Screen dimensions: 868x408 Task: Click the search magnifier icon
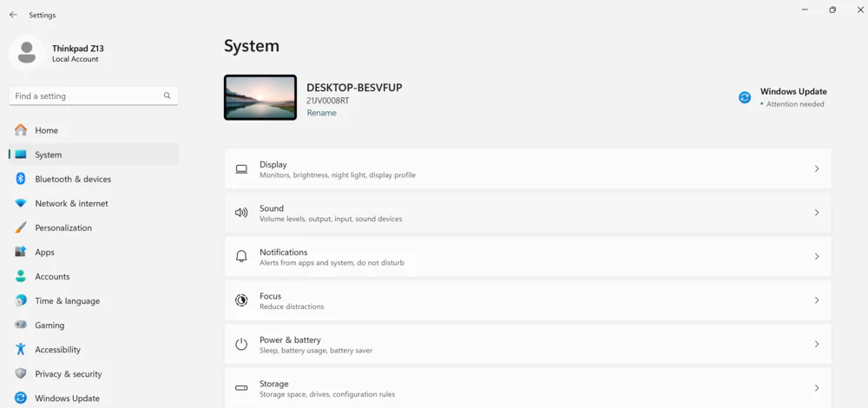click(168, 95)
